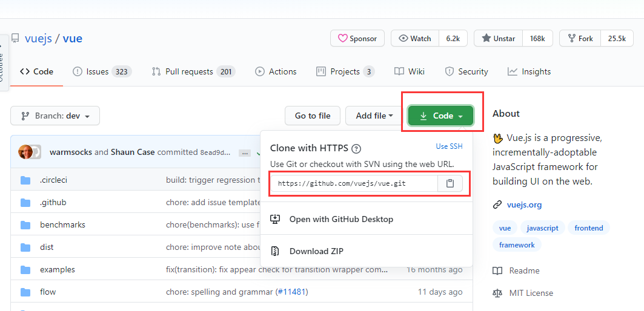The height and width of the screenshot is (311, 644).
Task: Fork the vue repository
Action: tap(580, 39)
